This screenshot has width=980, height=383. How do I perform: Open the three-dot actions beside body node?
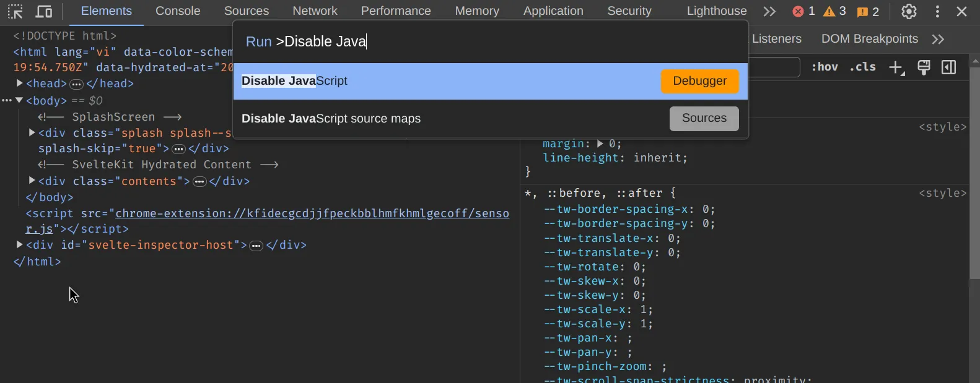point(6,100)
